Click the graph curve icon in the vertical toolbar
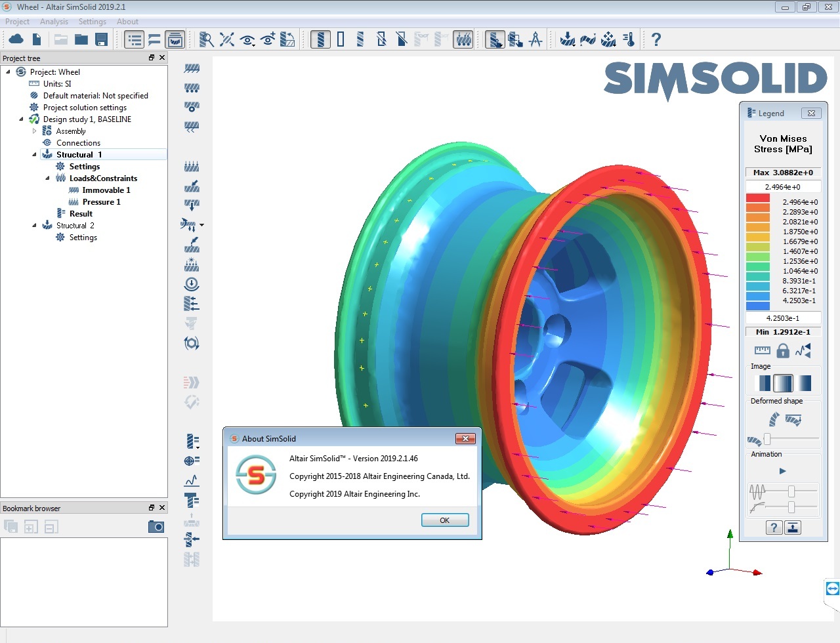The image size is (840, 643). (192, 480)
